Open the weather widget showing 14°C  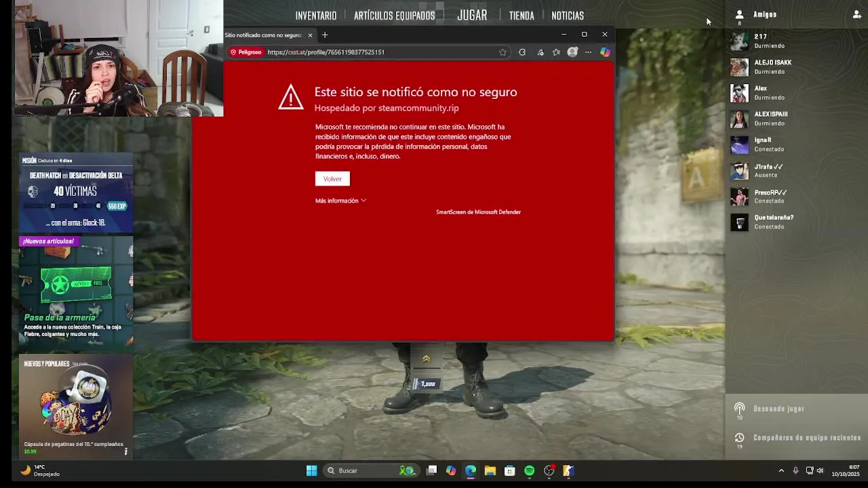[41, 470]
